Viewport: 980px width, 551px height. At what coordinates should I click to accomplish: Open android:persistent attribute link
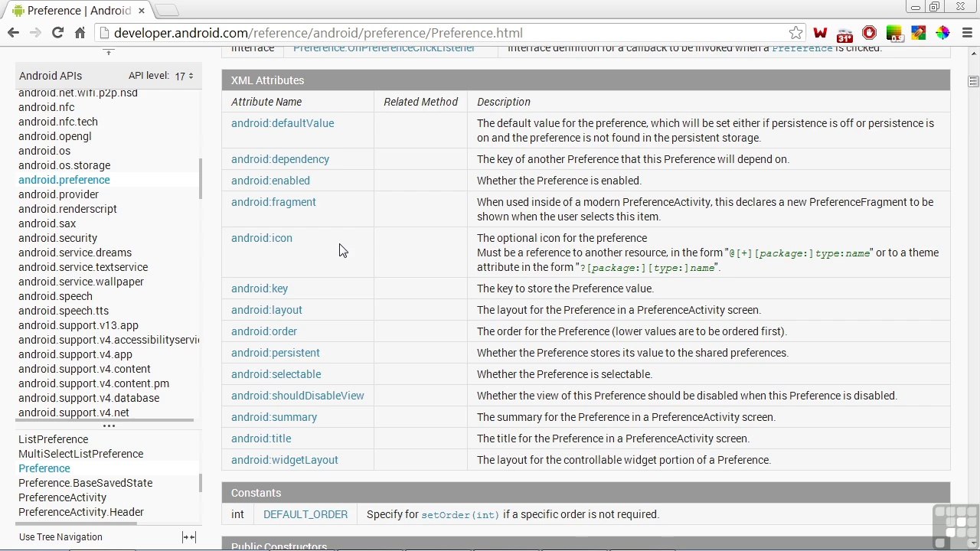[276, 353]
